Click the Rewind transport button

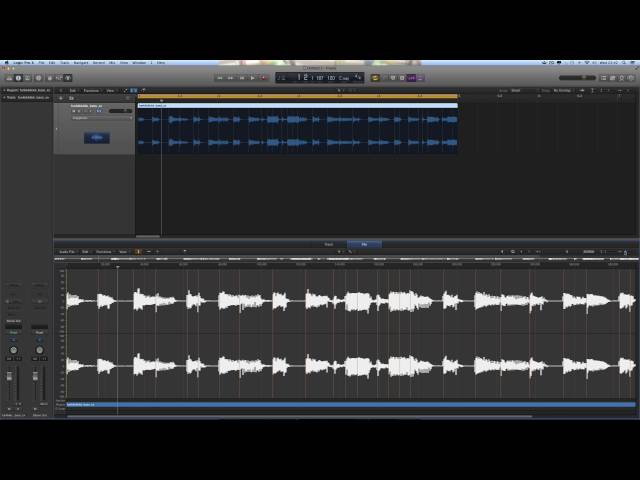coord(220,78)
